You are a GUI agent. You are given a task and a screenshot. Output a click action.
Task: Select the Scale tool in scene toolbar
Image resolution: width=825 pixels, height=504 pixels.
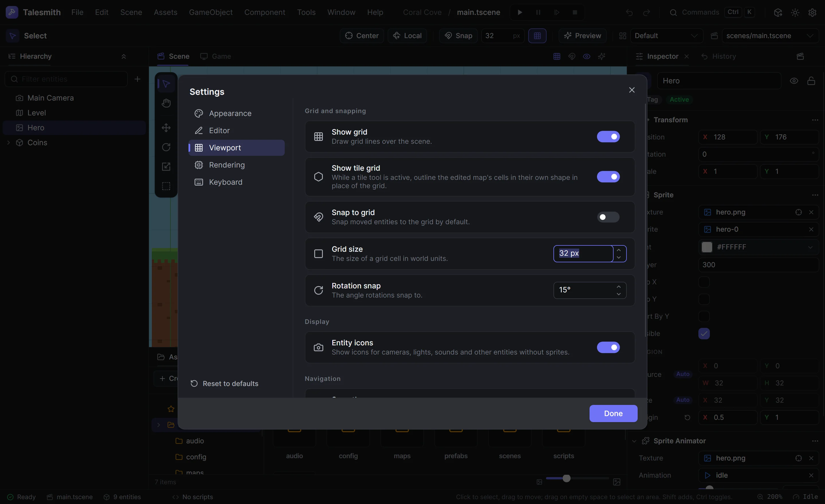click(166, 166)
